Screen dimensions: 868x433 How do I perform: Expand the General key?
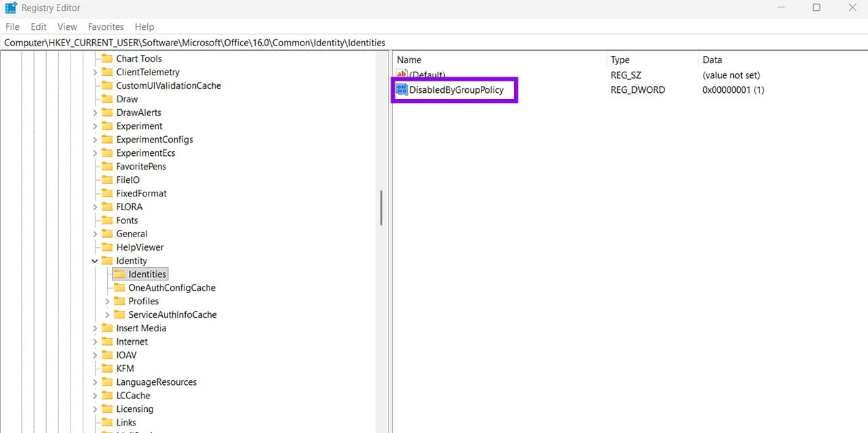point(95,234)
